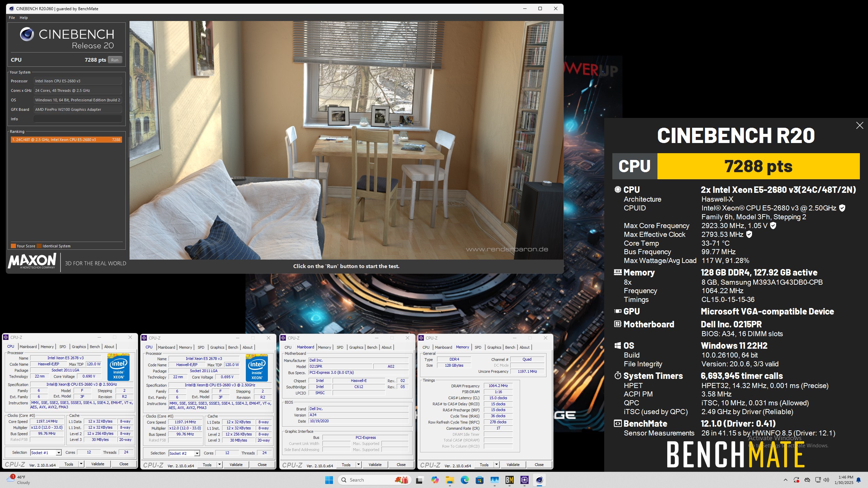The image size is (868, 488).
Task: Click Close button in fourth CPU-Z window
Action: tap(539, 465)
